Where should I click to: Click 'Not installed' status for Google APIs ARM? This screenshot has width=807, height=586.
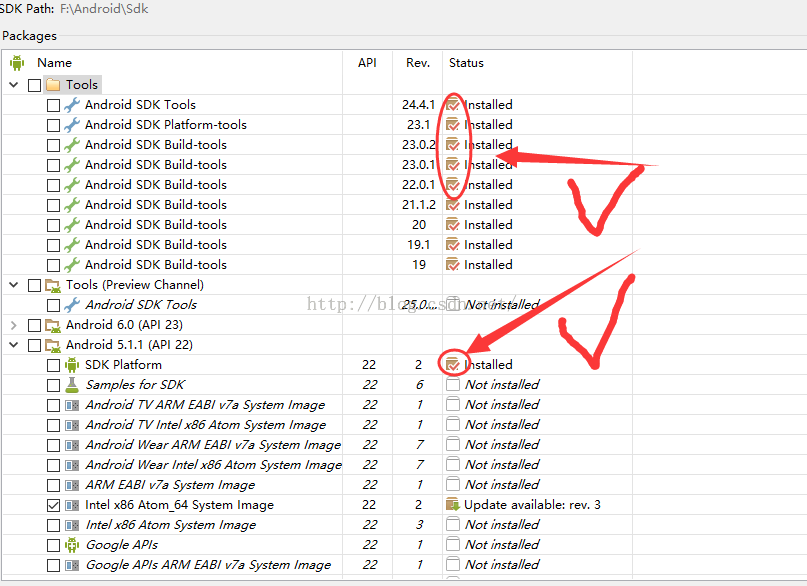(502, 564)
